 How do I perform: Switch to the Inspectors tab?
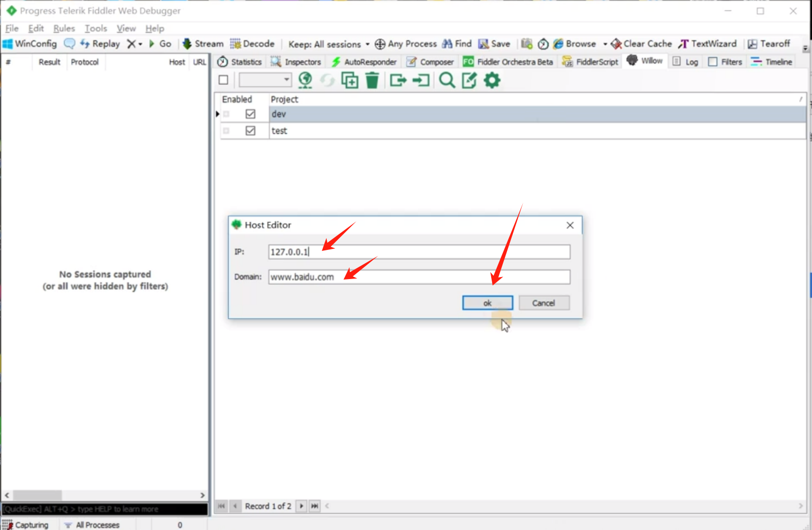coord(296,62)
